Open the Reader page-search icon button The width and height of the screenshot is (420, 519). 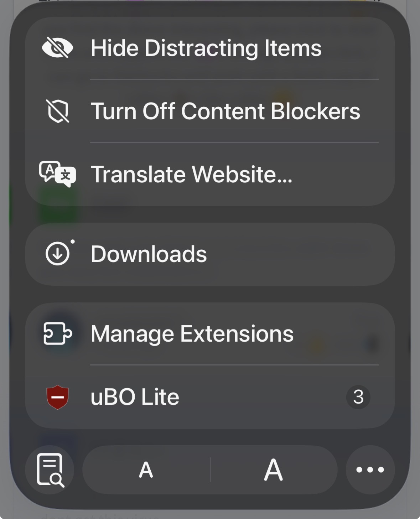[x=50, y=469]
